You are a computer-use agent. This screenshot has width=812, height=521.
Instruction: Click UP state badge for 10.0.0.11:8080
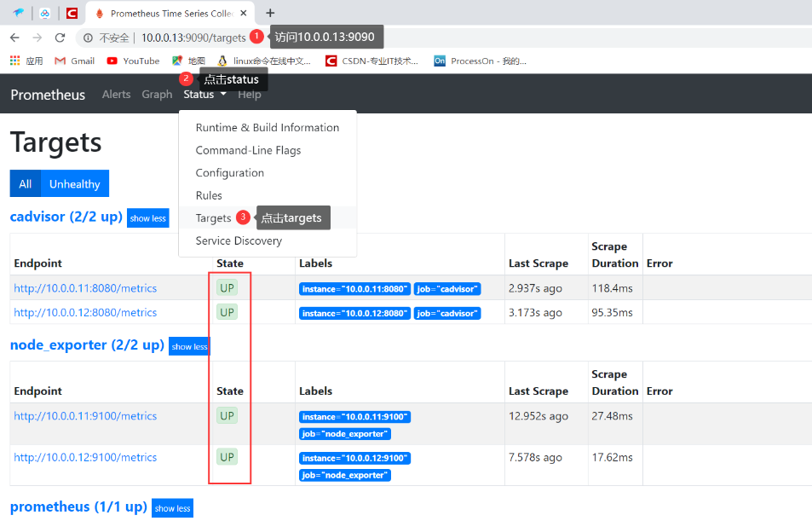coord(227,287)
